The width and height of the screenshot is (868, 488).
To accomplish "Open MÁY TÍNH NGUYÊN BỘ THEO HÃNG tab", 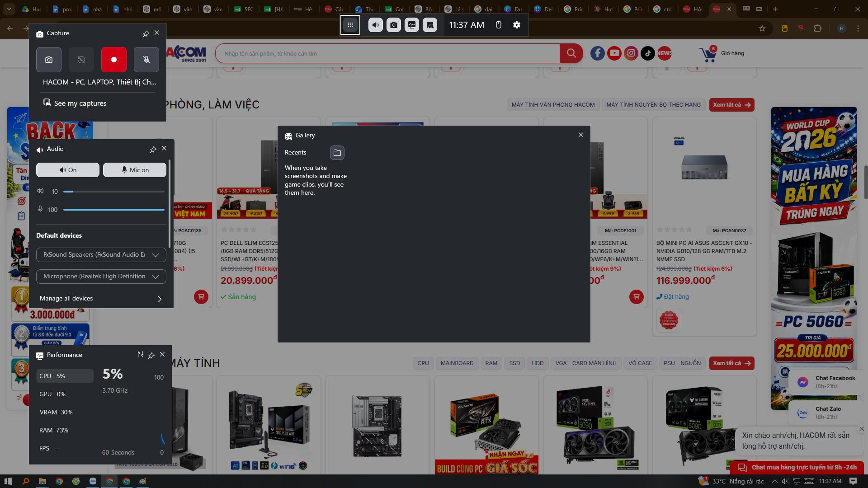I will coord(653,105).
